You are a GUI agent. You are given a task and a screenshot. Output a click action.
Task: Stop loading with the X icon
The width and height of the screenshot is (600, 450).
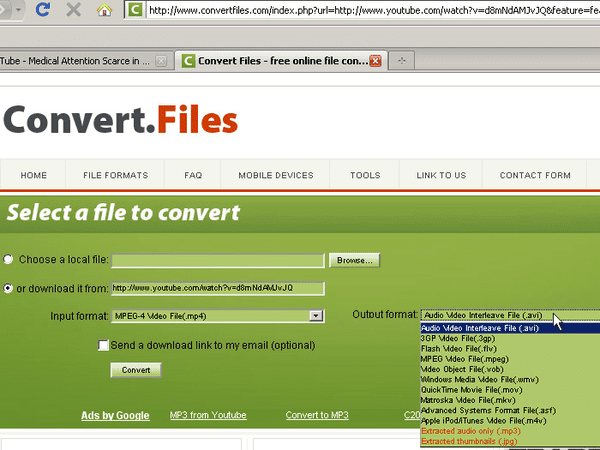click(73, 10)
